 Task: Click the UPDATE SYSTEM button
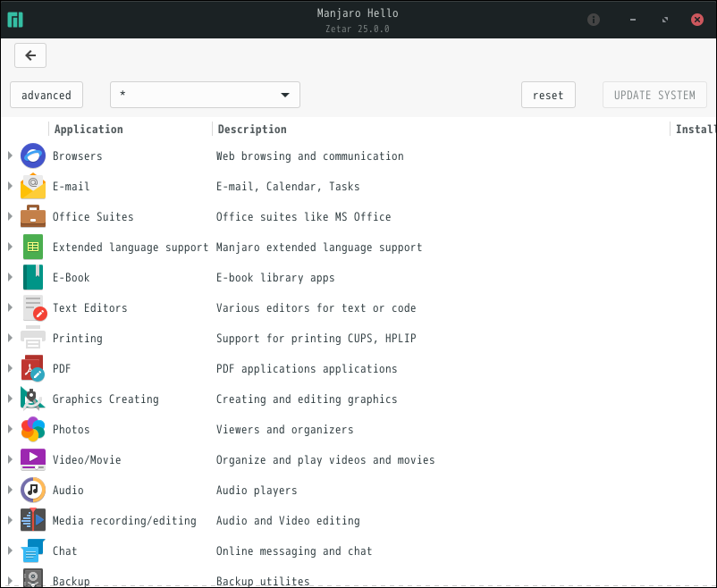tap(654, 95)
